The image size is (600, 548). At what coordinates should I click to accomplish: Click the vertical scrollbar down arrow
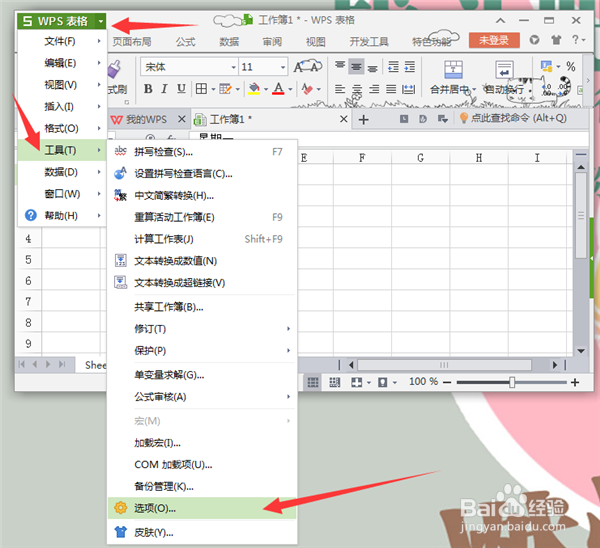[x=581, y=351]
